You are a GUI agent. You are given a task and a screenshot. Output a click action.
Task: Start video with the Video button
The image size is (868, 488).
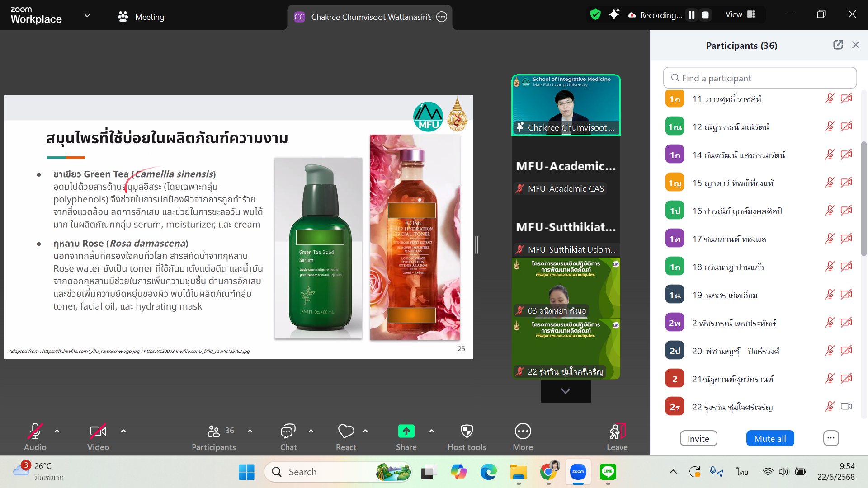[98, 436]
